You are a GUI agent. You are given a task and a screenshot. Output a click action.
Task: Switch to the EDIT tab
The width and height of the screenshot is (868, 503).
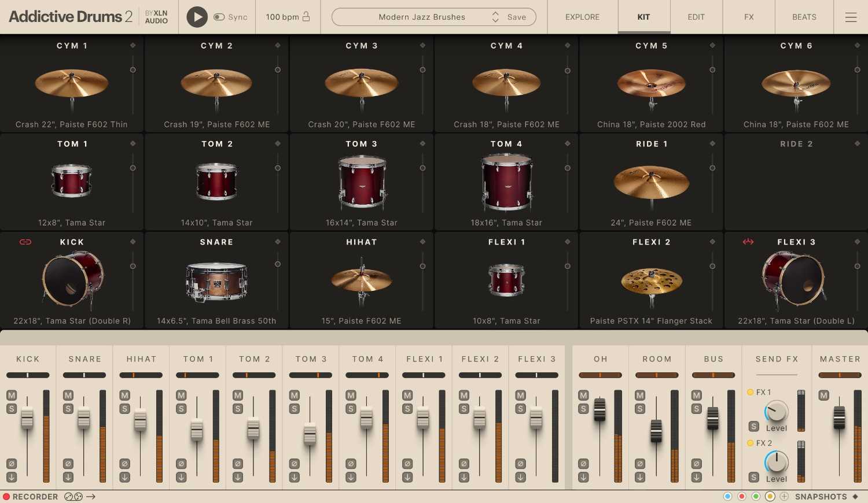pos(696,17)
